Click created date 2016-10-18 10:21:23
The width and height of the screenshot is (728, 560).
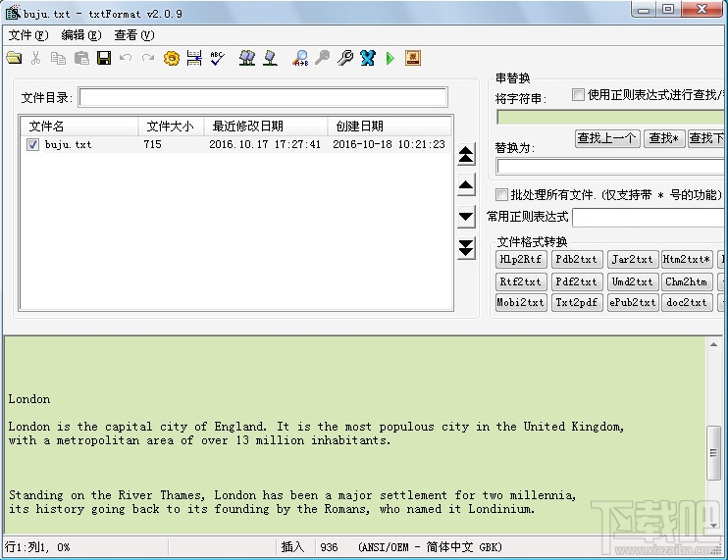click(x=389, y=144)
